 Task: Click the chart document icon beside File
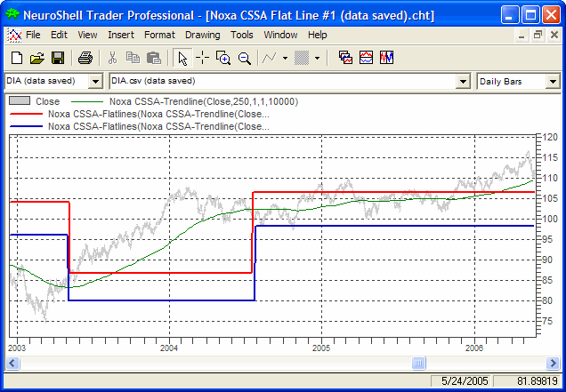[14, 35]
